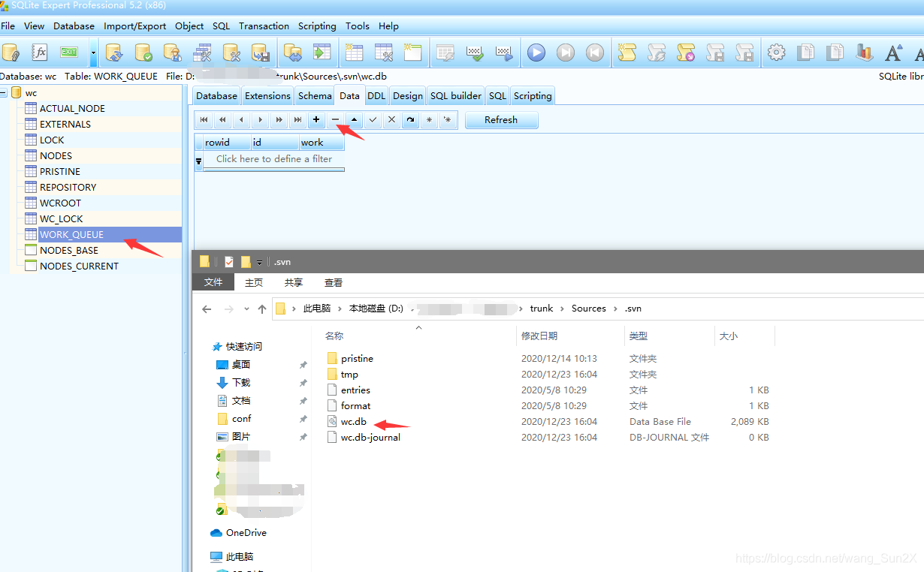The width and height of the screenshot is (924, 572).
Task: Click Sources breadcrumb in Explorer address bar
Action: click(589, 309)
